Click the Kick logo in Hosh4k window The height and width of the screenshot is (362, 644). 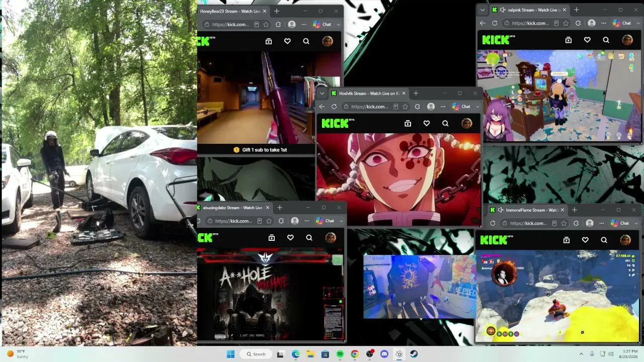coord(338,123)
